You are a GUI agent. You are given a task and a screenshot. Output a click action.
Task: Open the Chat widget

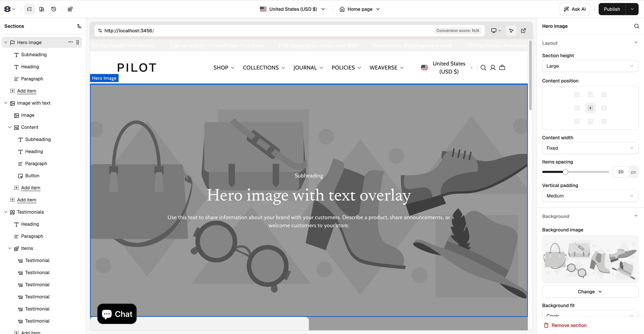click(117, 314)
